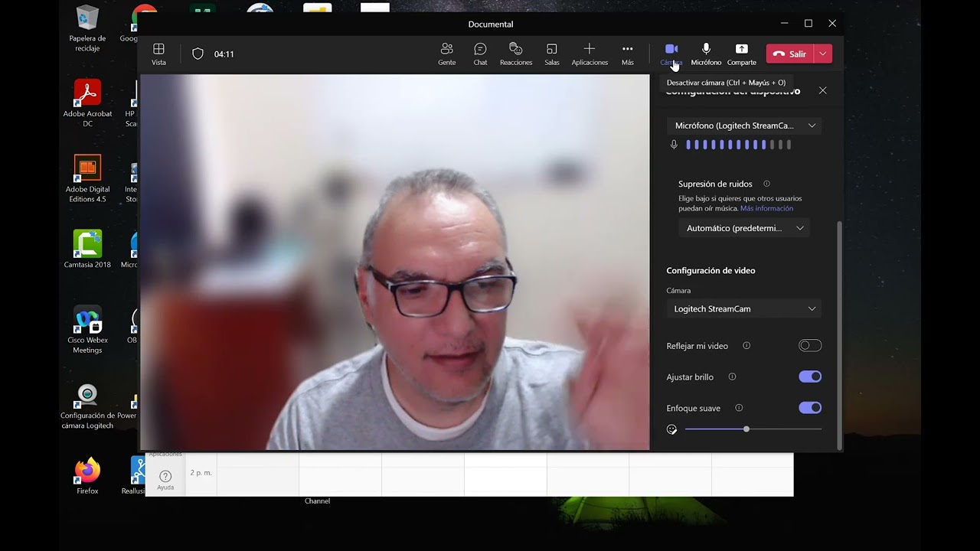The height and width of the screenshot is (551, 980).
Task: Select the Cisco Webex Meetings desktop icon
Action: [x=87, y=330]
